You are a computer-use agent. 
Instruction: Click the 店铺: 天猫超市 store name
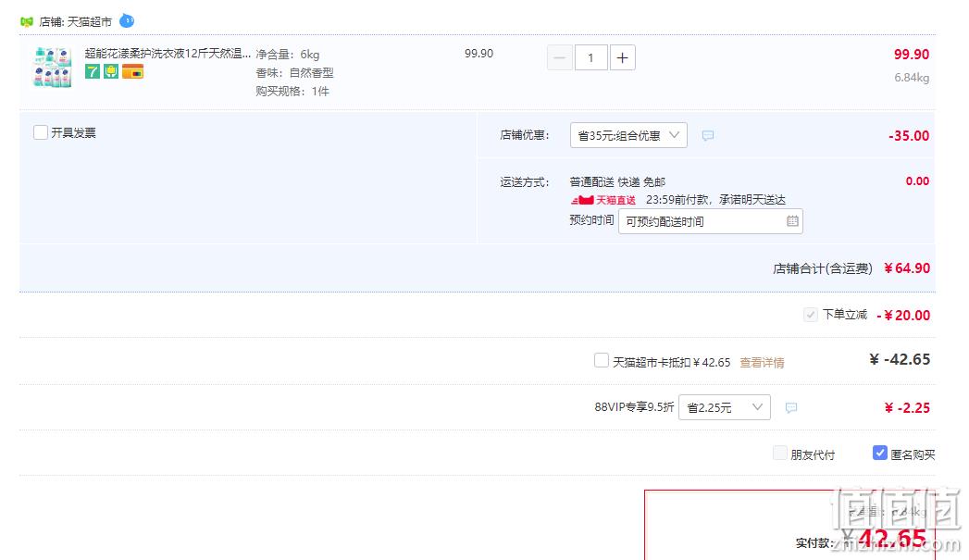pos(75,21)
